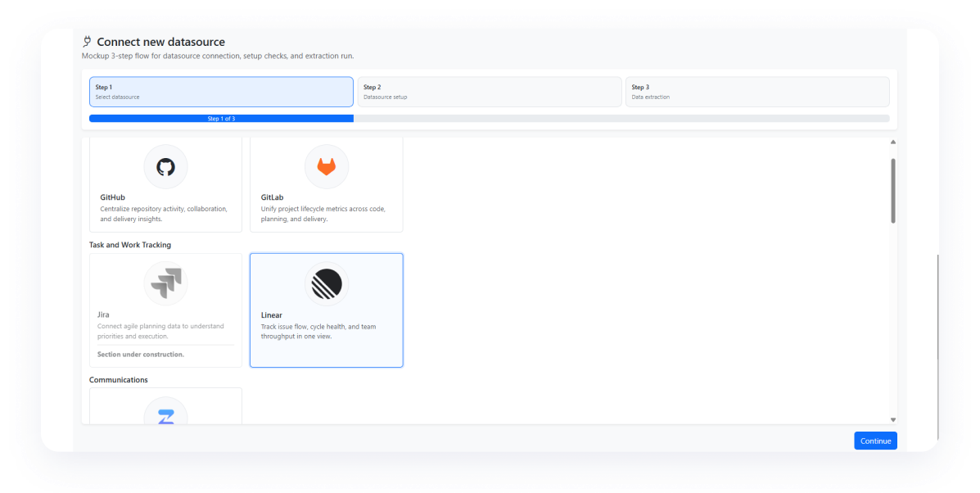This screenshot has width=980, height=493.
Task: Click the plug icon beside Connect new datasource
Action: click(87, 42)
